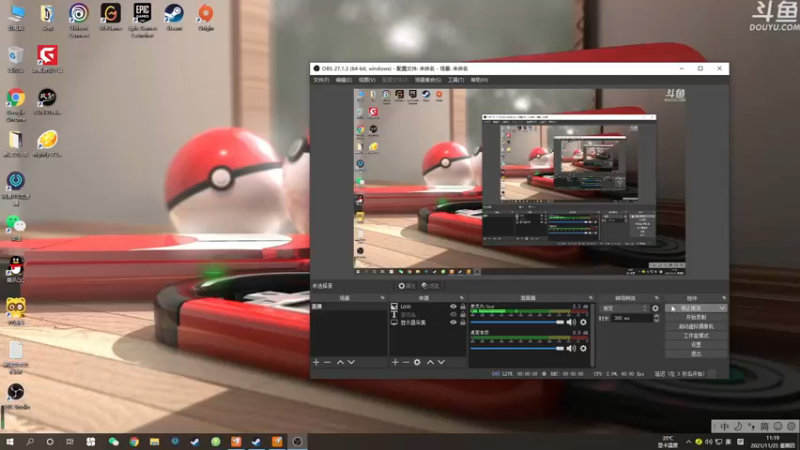Increase the transition duration with the up arrow
Image resolution: width=800 pixels, height=450 pixels.
[657, 316]
